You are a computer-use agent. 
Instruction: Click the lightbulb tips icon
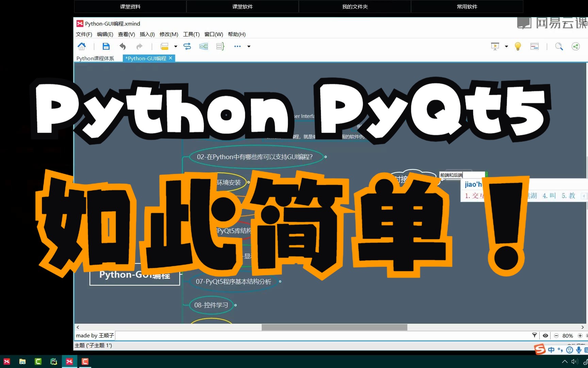518,46
